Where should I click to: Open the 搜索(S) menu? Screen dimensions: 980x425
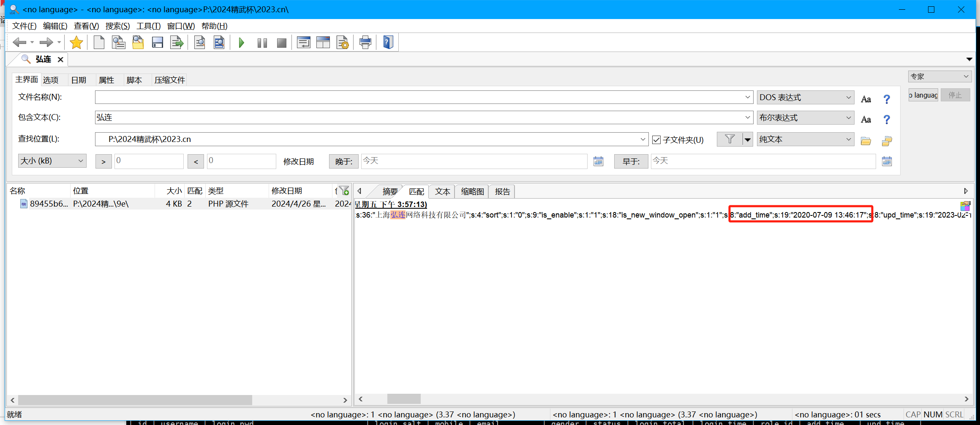pos(117,26)
